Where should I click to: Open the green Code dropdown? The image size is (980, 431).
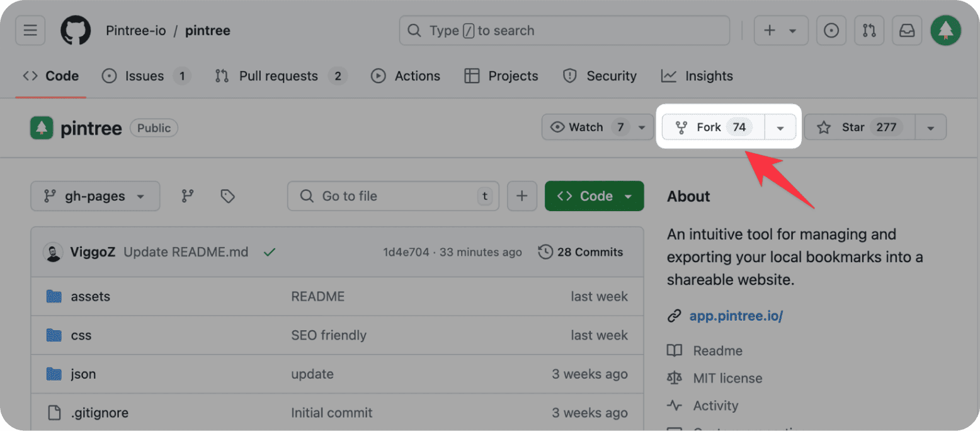tap(594, 197)
